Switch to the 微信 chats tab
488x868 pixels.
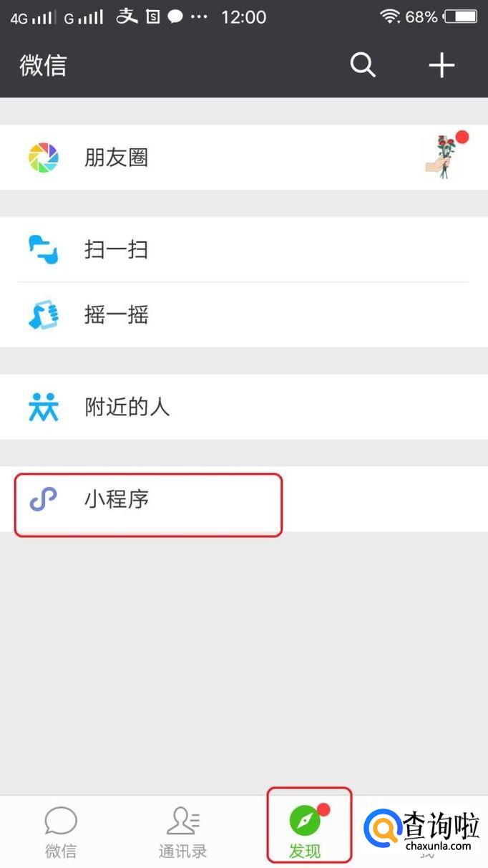[x=61, y=831]
